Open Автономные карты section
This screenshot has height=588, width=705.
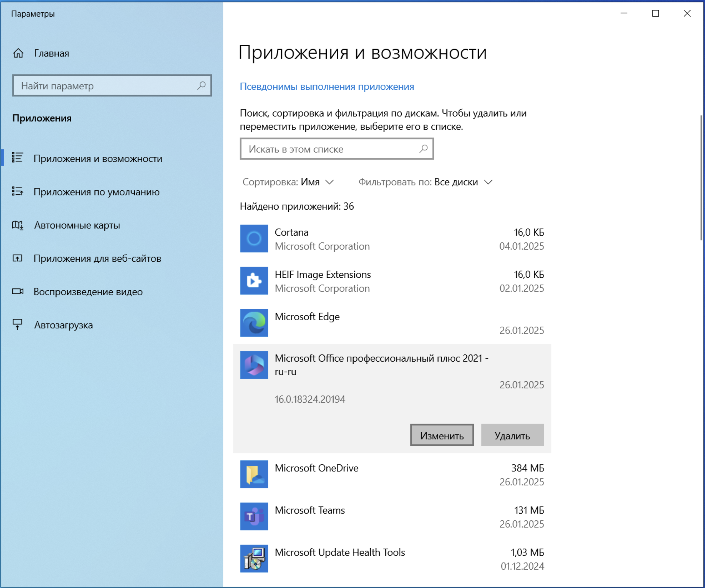click(112, 225)
